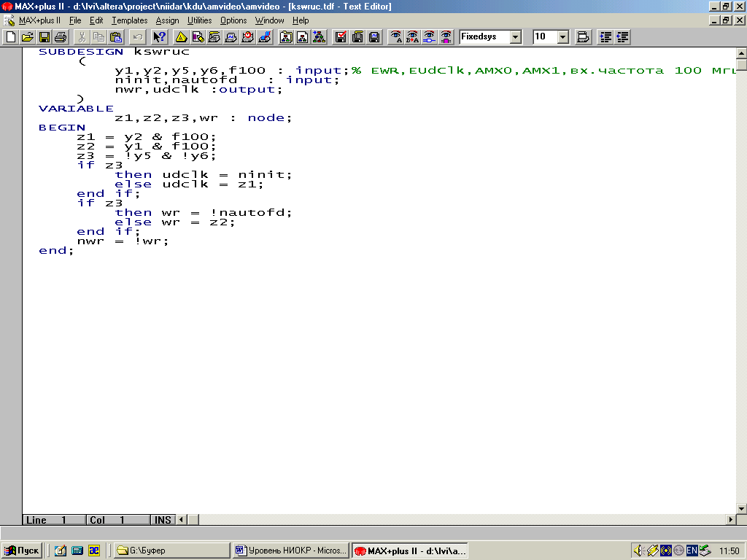Viewport: 747px width, 560px height.
Task: Click the Copy icon in the toolbar
Action: click(99, 36)
